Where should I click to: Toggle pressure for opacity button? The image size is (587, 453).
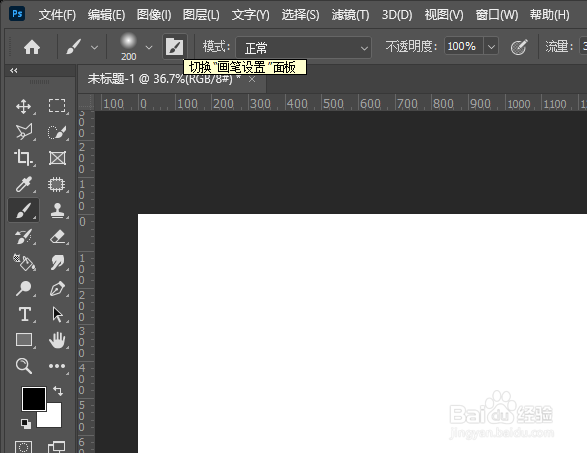[x=519, y=47]
